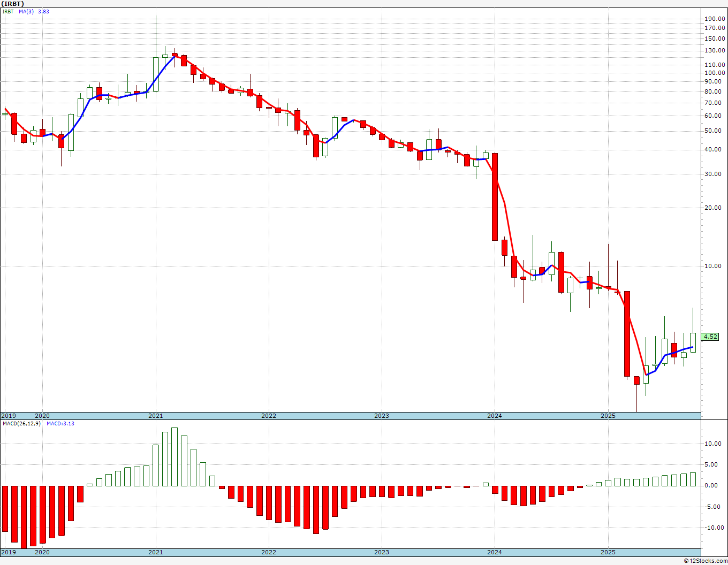The height and width of the screenshot is (565, 728).
Task: Click 2019 on the price chart time axis
Action: tap(8, 416)
